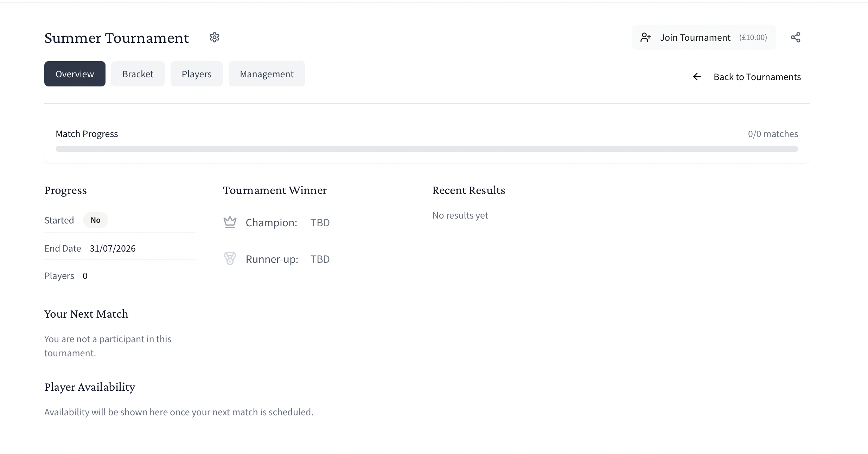868x454 pixels.
Task: Click the share tournament icon
Action: [x=796, y=37]
